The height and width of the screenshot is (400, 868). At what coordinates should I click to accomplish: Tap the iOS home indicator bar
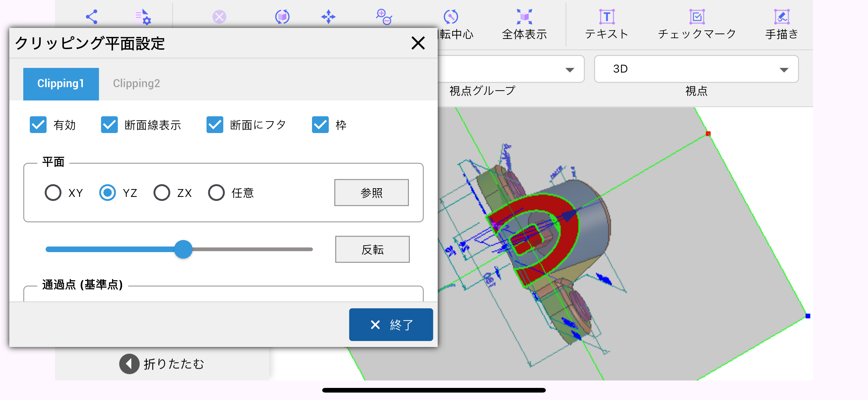tap(434, 390)
